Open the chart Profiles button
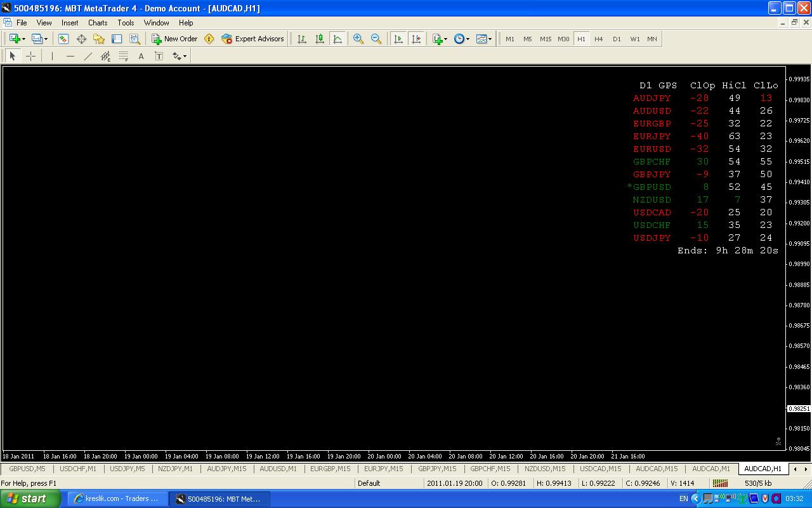The image size is (812, 508). pos(37,39)
